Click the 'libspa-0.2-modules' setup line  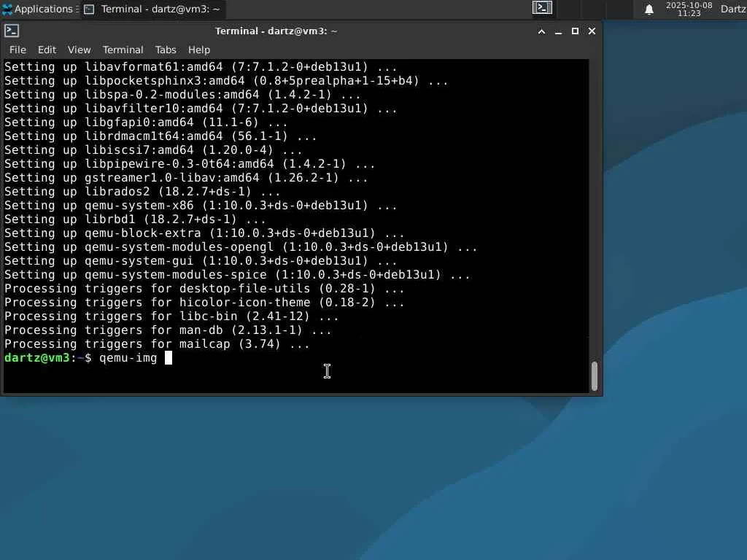182,96
